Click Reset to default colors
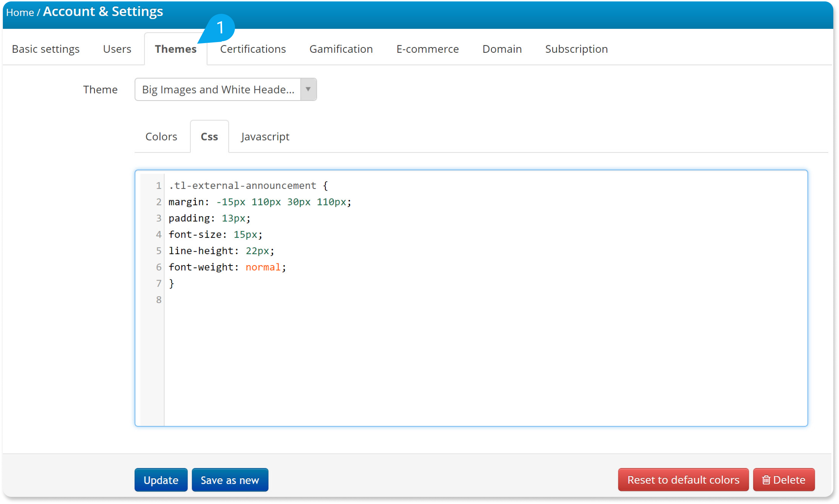The height and width of the screenshot is (504, 839). click(x=683, y=480)
